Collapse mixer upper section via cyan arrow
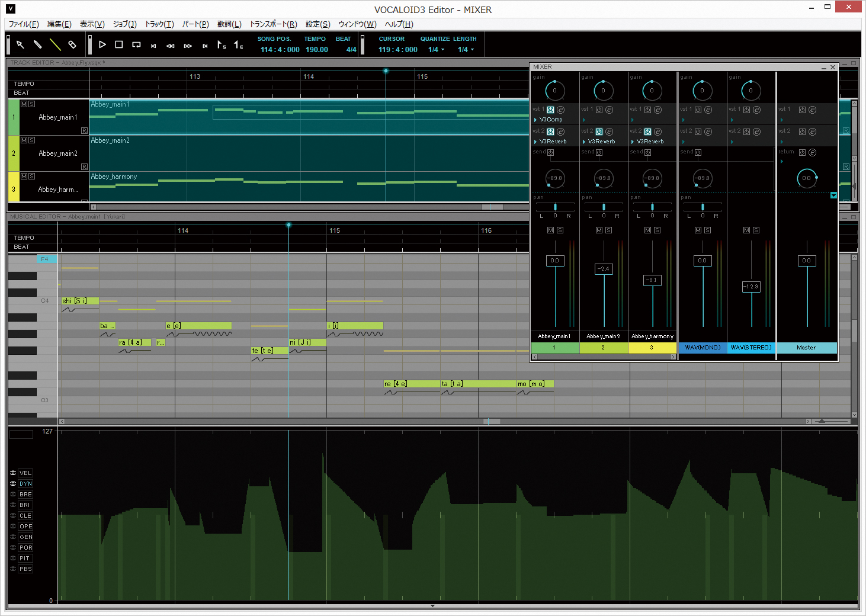Viewport: 866px width, 616px height. point(833,195)
